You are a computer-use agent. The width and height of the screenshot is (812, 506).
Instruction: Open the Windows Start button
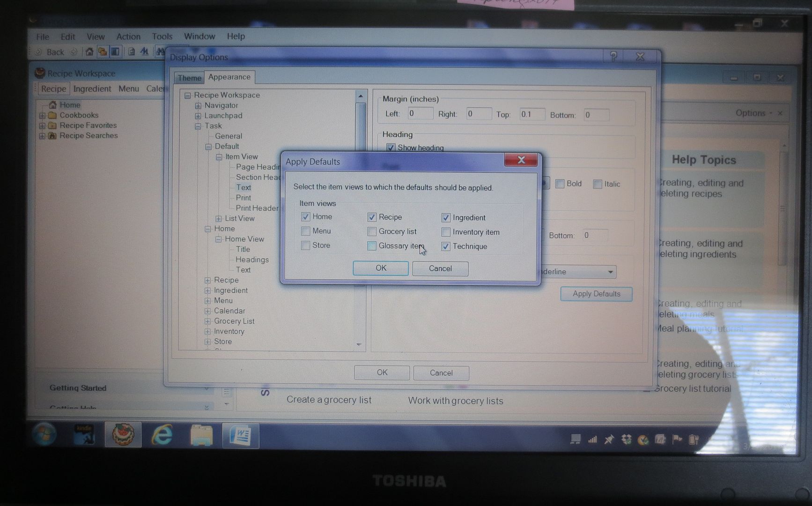click(44, 434)
